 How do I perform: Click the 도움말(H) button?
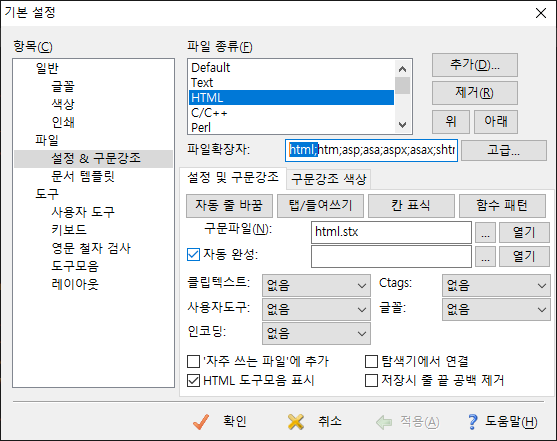tap(503, 422)
